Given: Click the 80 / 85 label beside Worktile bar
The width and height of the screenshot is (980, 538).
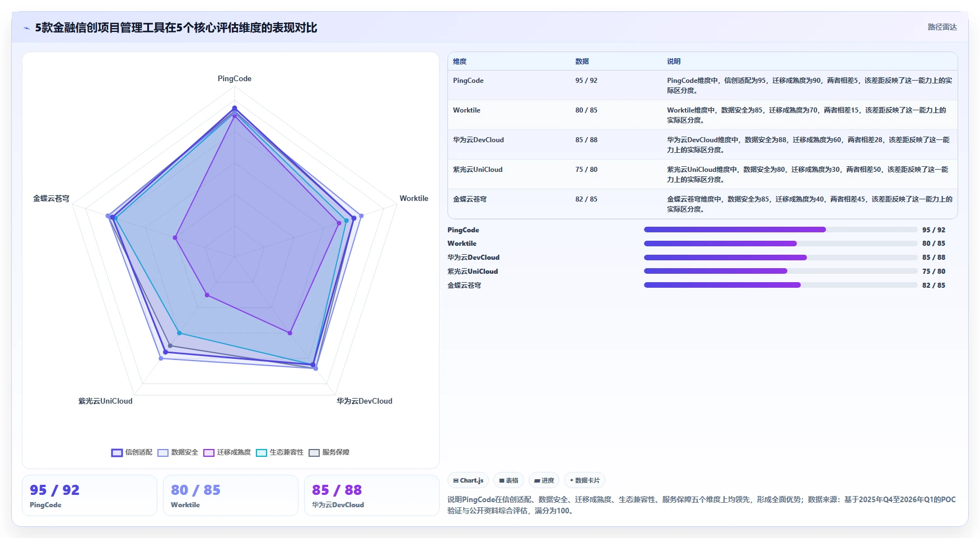Looking at the screenshot, I should coord(934,244).
